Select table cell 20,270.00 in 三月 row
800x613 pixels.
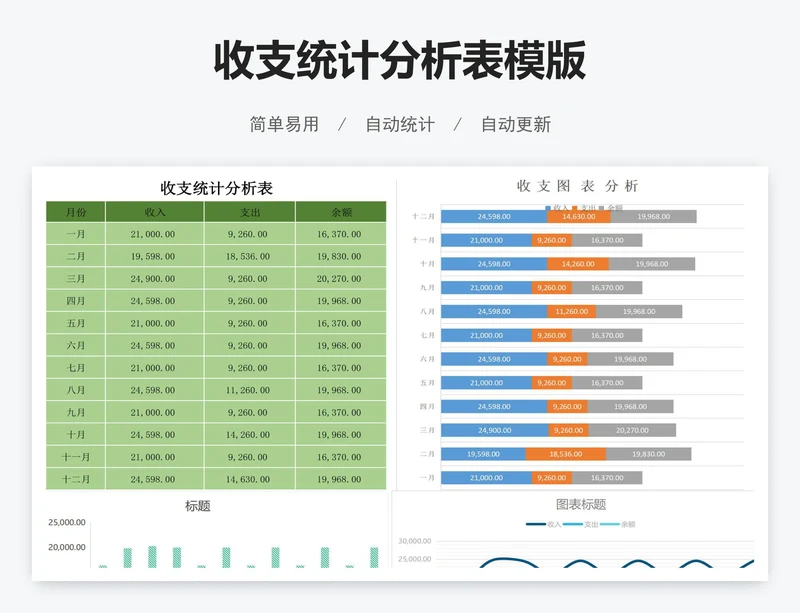click(339, 279)
